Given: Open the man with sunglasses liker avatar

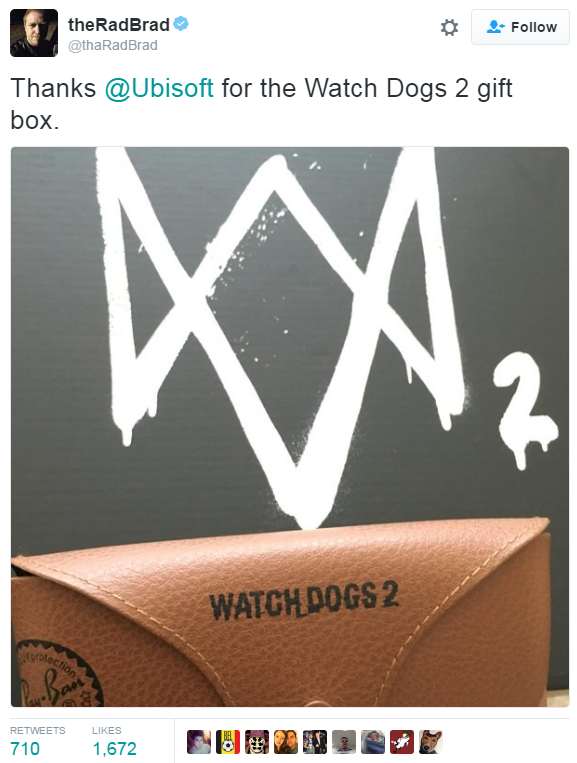Looking at the screenshot, I should pyautogui.click(x=344, y=742).
